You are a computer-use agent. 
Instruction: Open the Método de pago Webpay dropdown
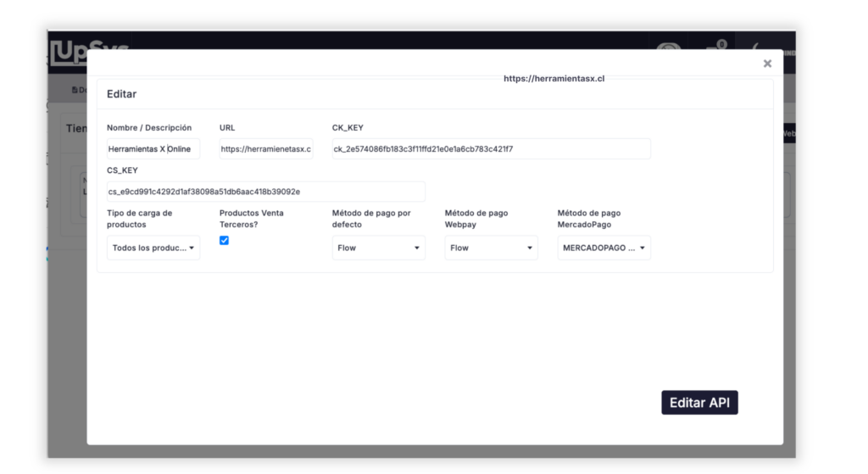pos(491,248)
